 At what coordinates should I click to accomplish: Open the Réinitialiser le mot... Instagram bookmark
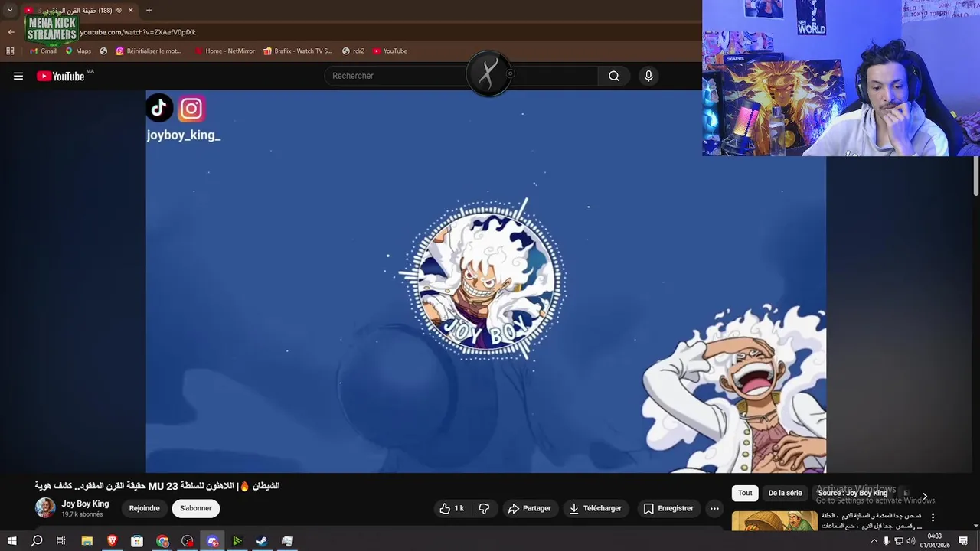149,51
